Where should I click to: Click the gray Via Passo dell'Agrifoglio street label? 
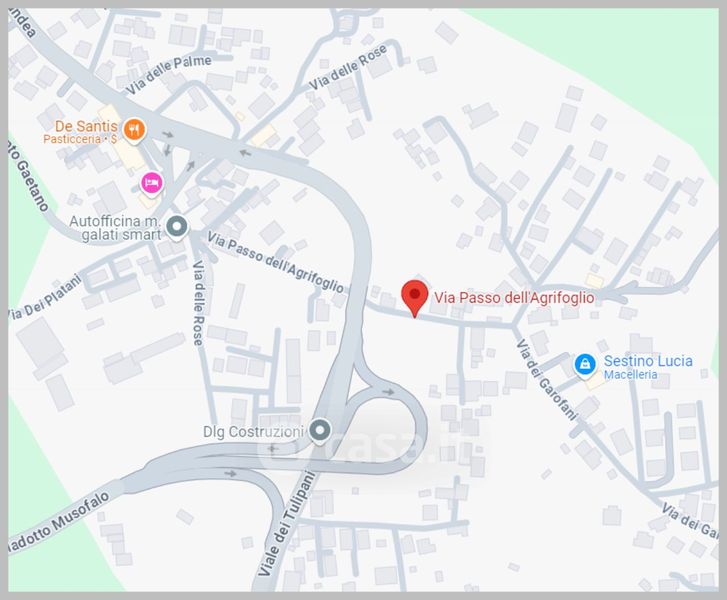276,262
